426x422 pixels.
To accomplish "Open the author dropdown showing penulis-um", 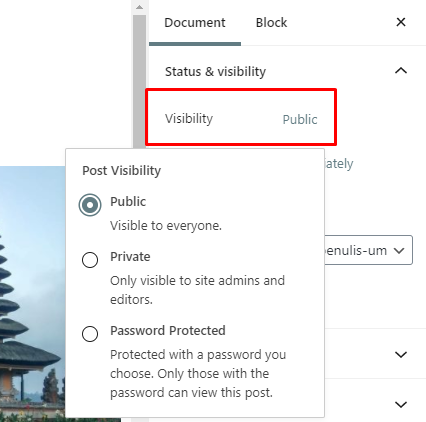I will 368,250.
